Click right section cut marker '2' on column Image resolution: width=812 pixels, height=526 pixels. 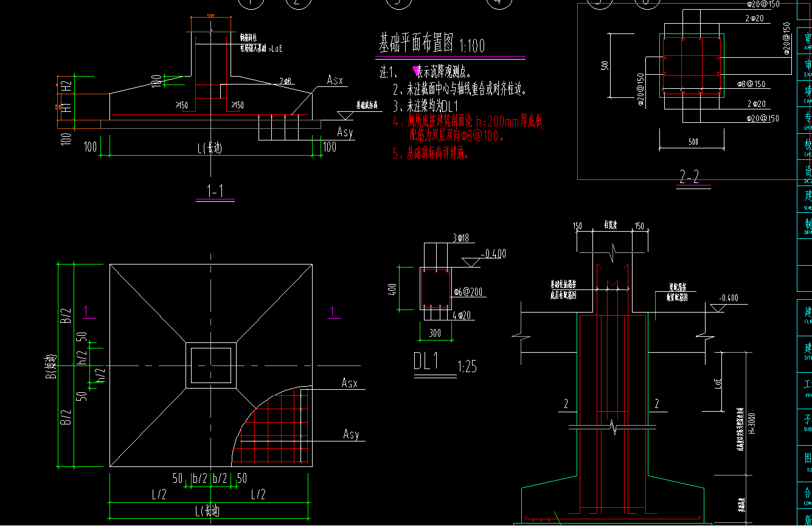coord(656,404)
